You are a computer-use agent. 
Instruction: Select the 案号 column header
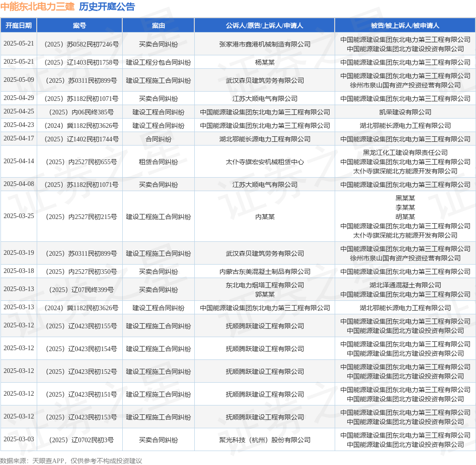(79, 26)
